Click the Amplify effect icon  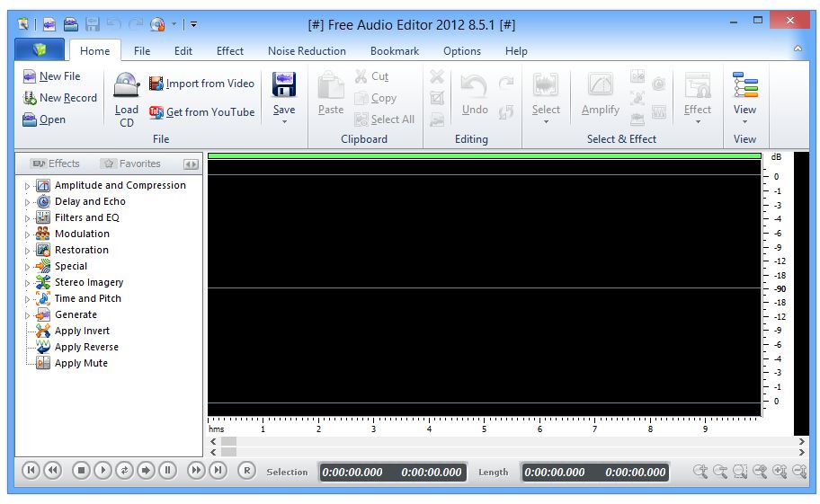[601, 85]
